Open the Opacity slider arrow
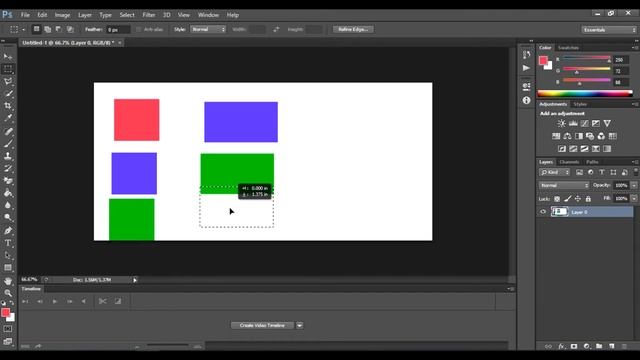640x360 pixels. click(634, 185)
